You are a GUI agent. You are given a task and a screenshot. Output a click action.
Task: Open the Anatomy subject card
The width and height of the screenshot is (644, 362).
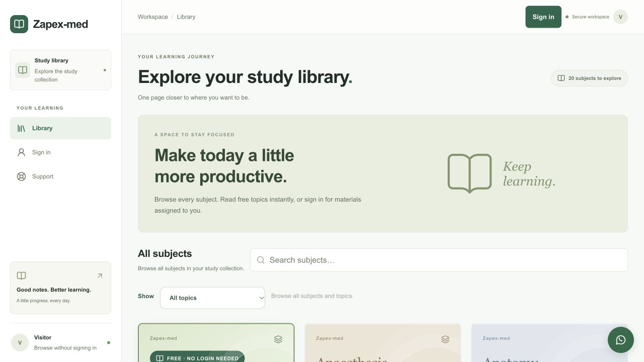pyautogui.click(x=549, y=343)
